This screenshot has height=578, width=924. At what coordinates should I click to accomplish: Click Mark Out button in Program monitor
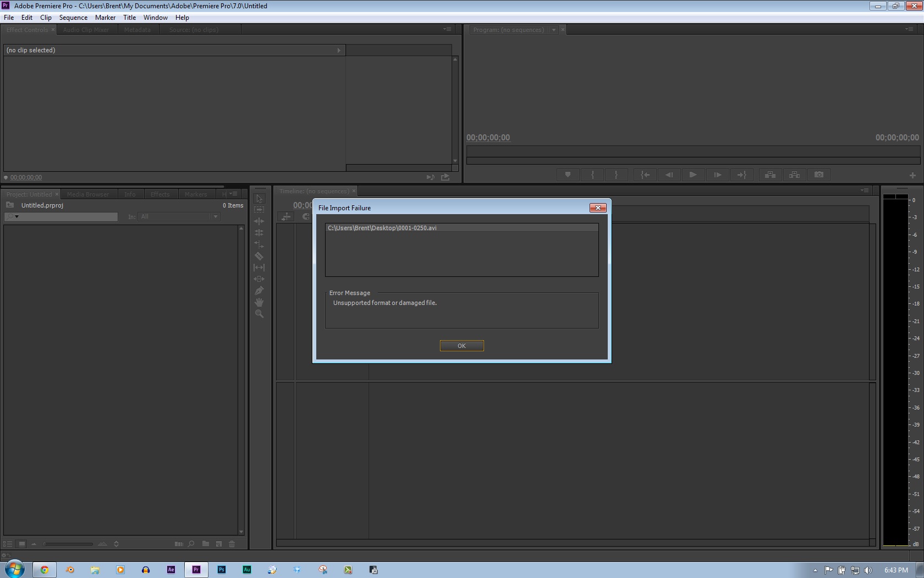[x=617, y=175]
